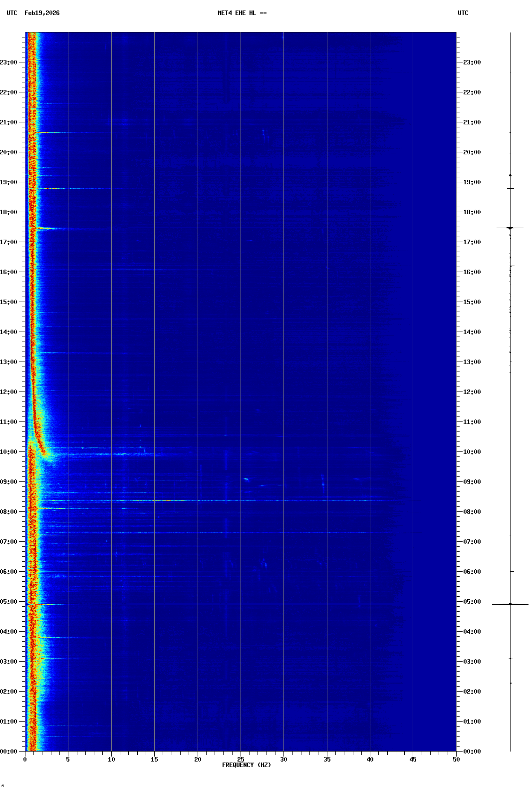
Task: Click the largest seismogram spike near 05:00
Action: (510, 604)
